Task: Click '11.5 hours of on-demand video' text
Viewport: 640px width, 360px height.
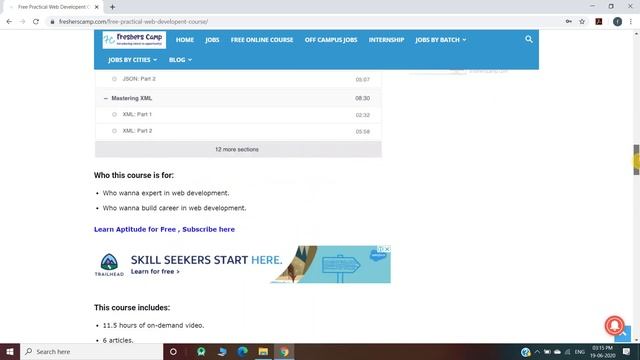Action: (153, 325)
